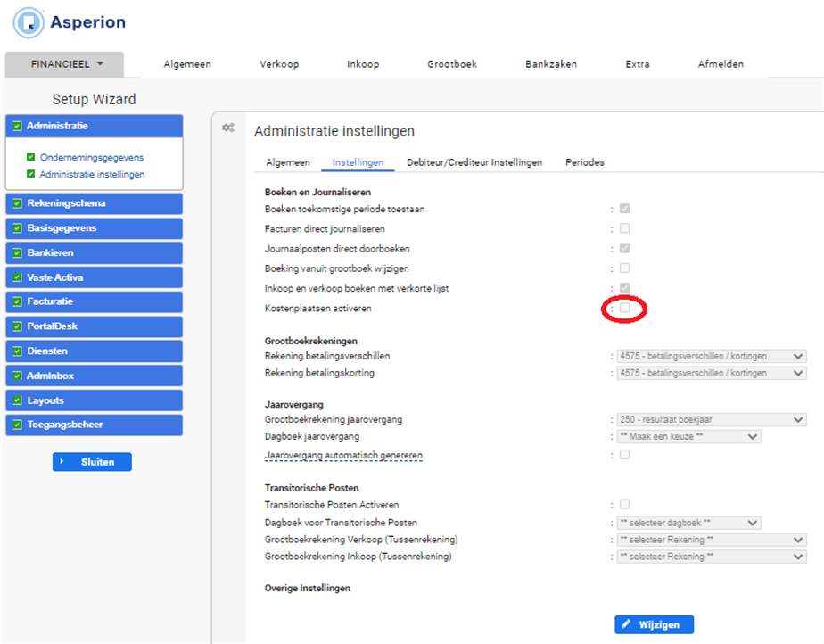Toggle Journaalposten direct doorboeken checkbox
This screenshot has height=644, width=824.
pyautogui.click(x=624, y=248)
